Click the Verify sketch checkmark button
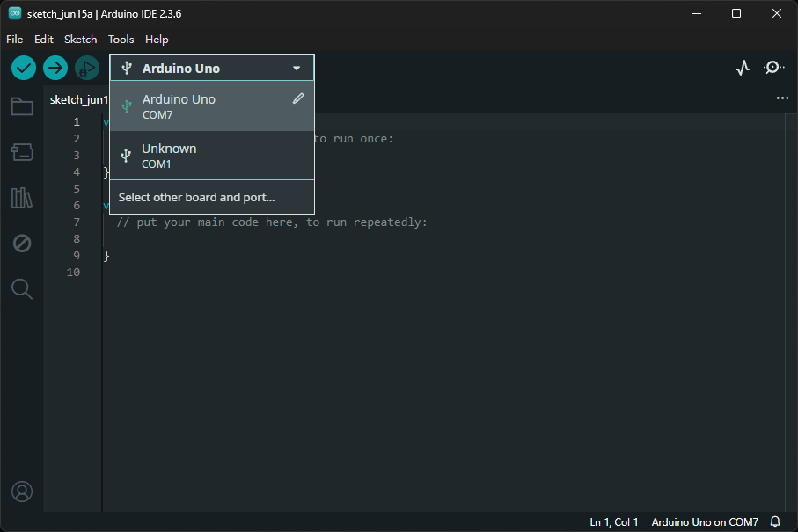798x532 pixels. 24,68
